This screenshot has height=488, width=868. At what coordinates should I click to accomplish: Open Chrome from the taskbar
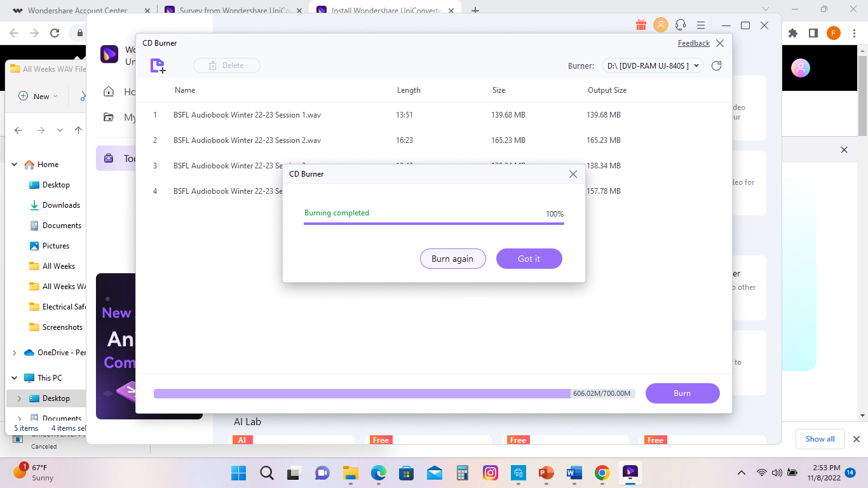coord(602,473)
